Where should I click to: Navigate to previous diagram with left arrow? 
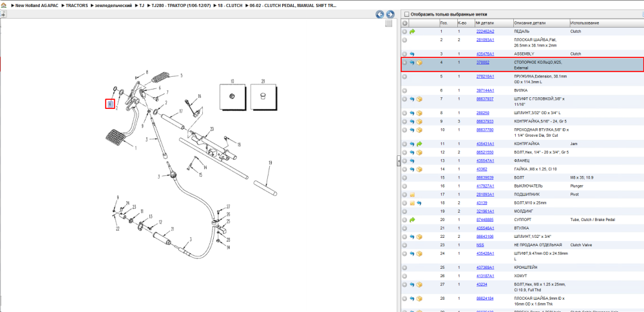click(380, 14)
